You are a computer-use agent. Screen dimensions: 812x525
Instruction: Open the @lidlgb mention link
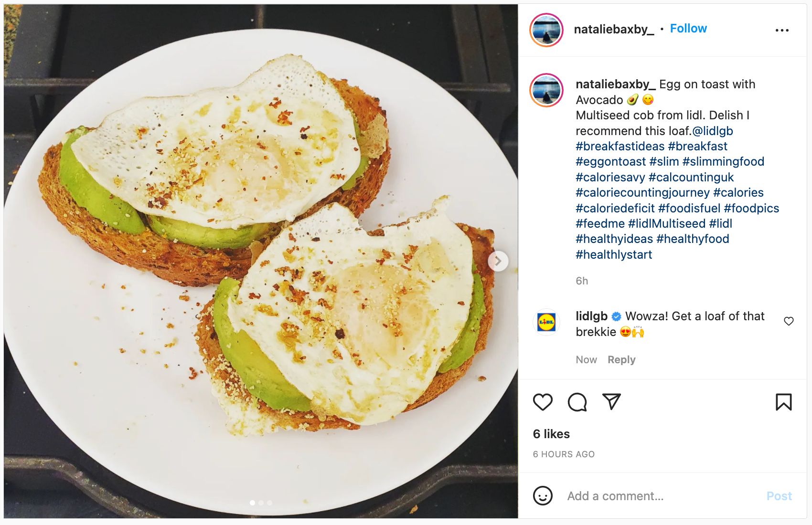pos(712,131)
